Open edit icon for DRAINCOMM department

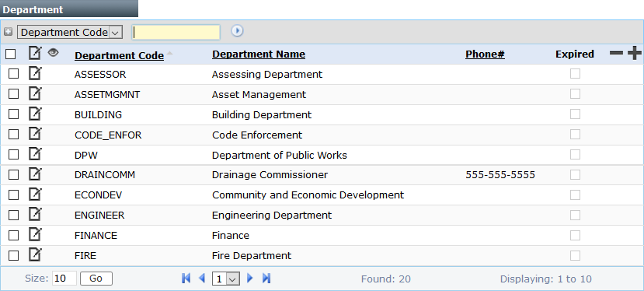click(35, 174)
